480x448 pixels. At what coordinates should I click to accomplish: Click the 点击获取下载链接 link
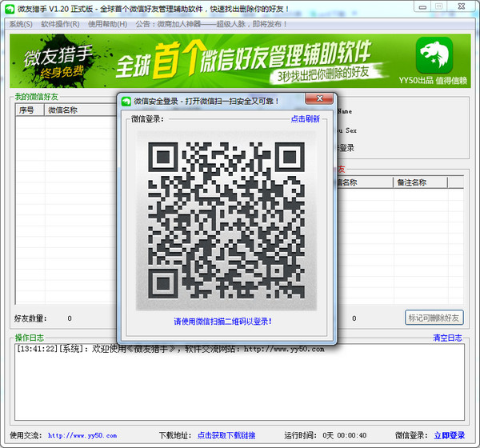click(226, 435)
